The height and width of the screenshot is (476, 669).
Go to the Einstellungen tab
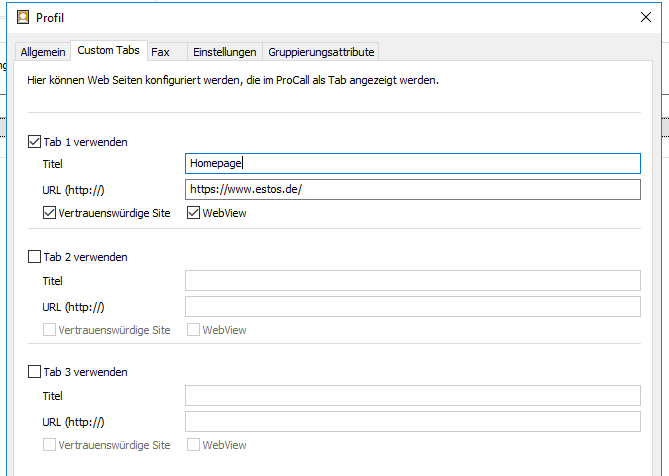coord(224,52)
